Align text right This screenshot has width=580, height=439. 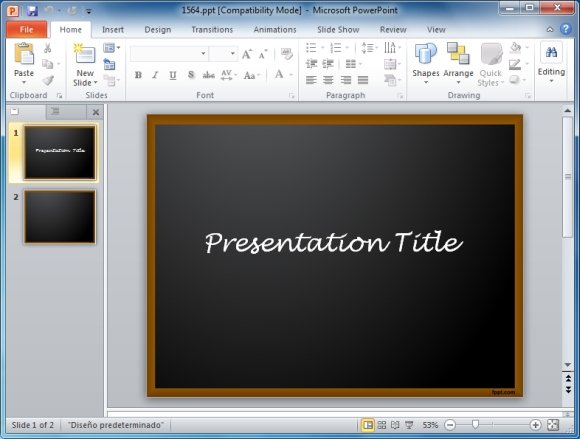(x=345, y=80)
